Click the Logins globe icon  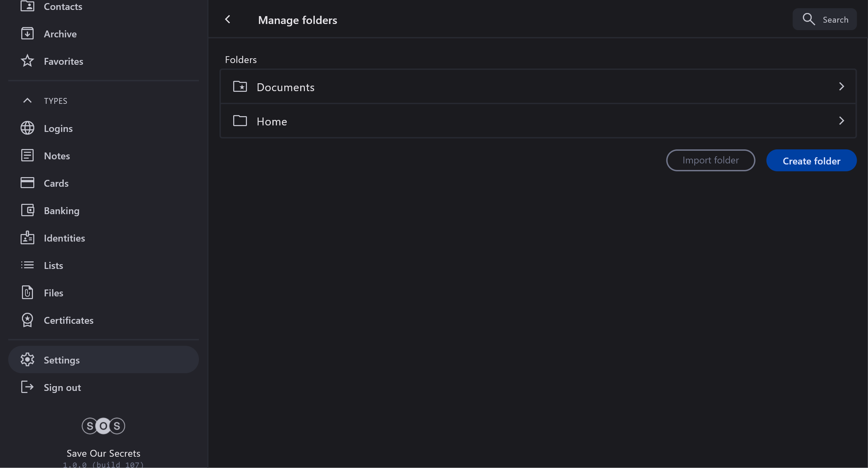(x=27, y=128)
